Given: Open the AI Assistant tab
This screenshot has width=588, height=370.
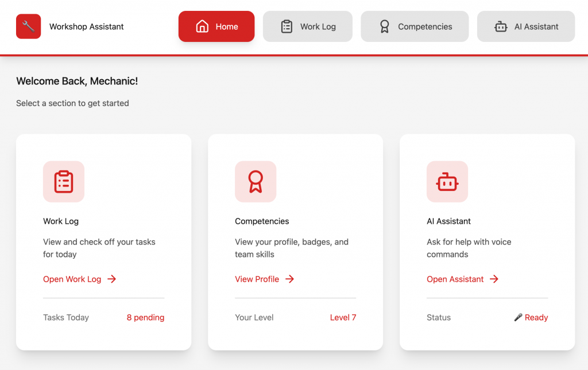Looking at the screenshot, I should 526,26.
